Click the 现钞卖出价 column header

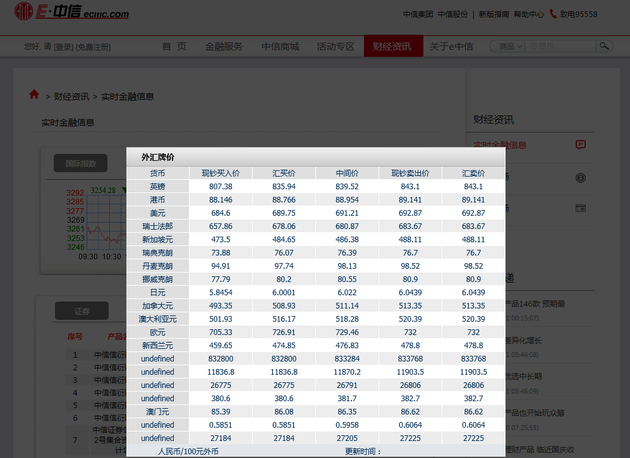click(410, 173)
